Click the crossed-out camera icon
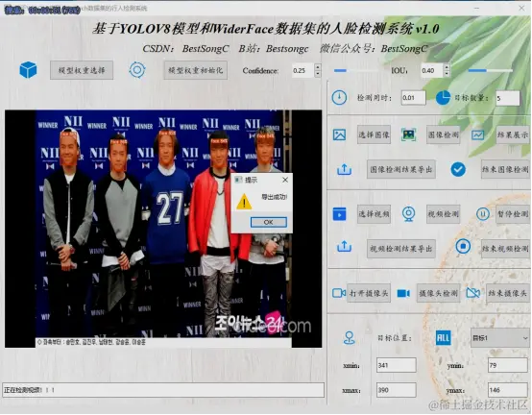This screenshot has height=415, width=532. click(473, 293)
